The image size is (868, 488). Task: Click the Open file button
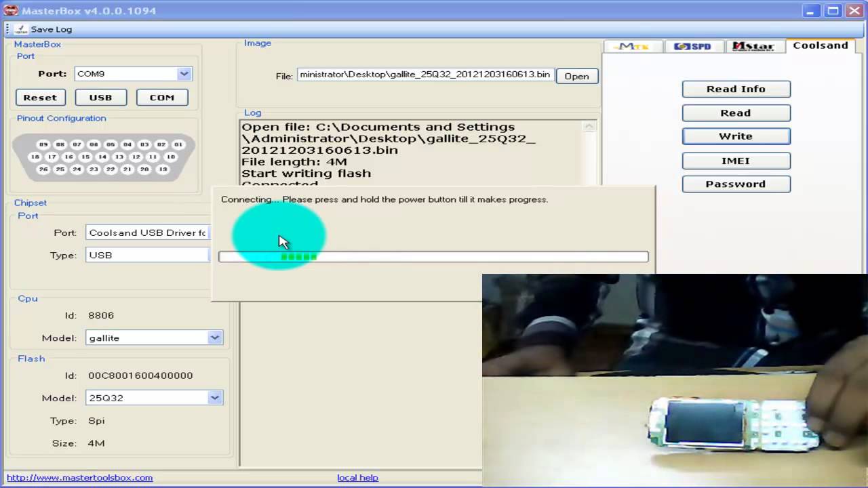[577, 76]
